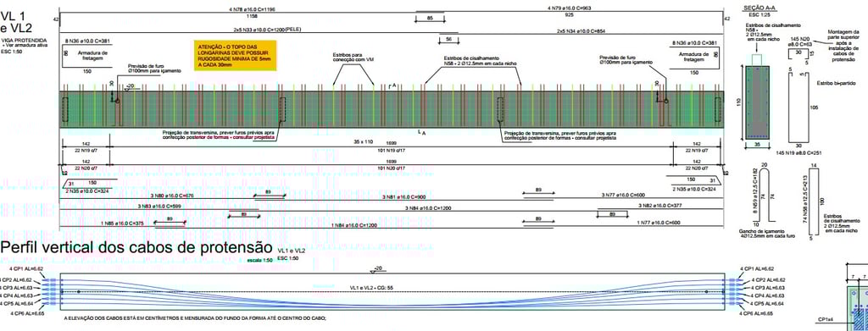
Task: Click the '1 N77 ø16.0 C=600' bar label
Action: click(659, 222)
